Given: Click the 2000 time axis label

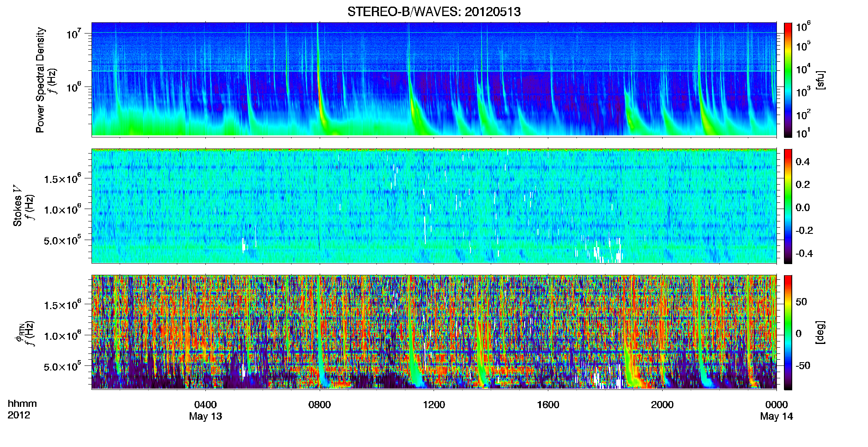Looking at the screenshot, I should (662, 404).
